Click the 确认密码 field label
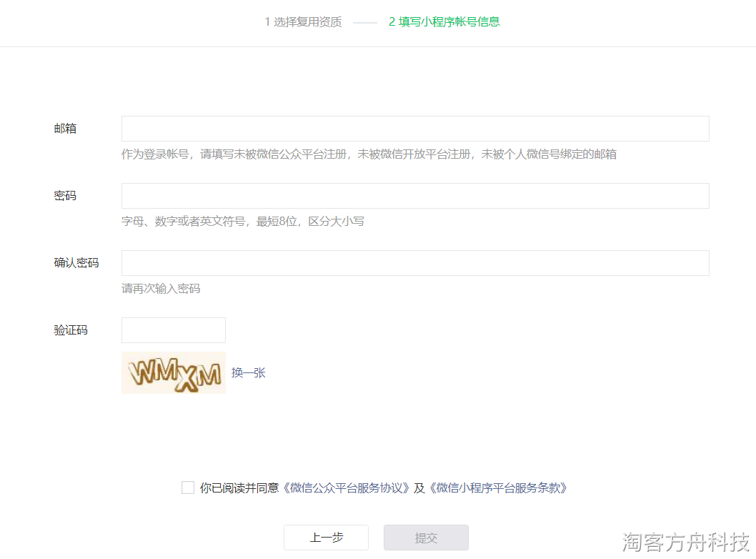 tap(76, 263)
